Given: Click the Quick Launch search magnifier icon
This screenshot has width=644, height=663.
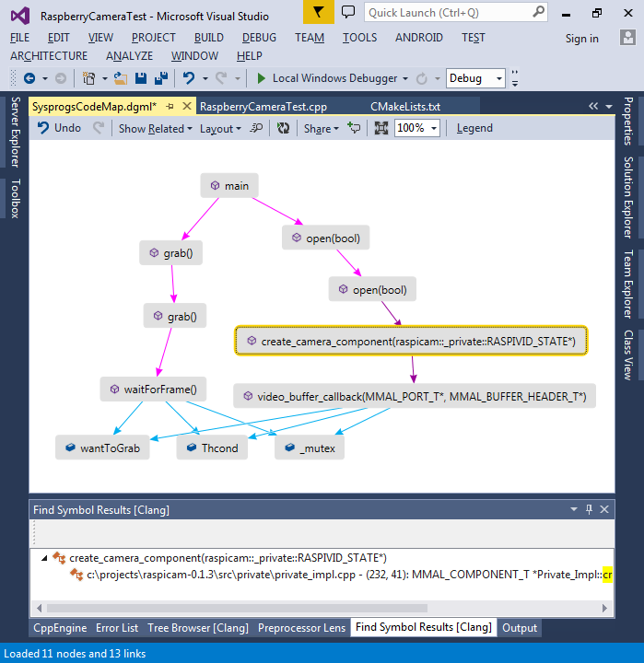Looking at the screenshot, I should 538,12.
